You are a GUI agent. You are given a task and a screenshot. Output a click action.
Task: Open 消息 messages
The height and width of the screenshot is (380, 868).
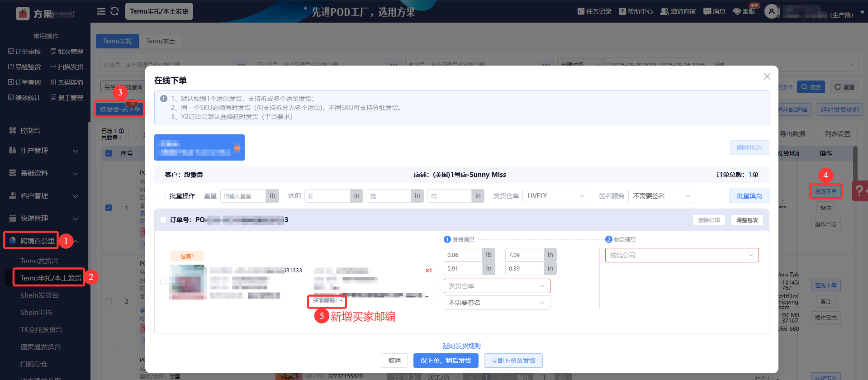click(714, 11)
